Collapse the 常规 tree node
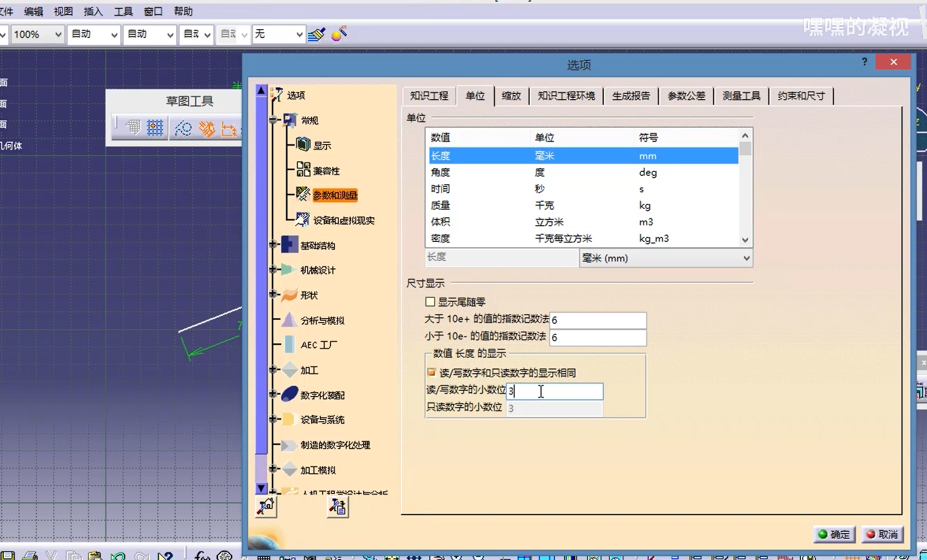Viewport: 927px width, 560px height. pos(273,120)
